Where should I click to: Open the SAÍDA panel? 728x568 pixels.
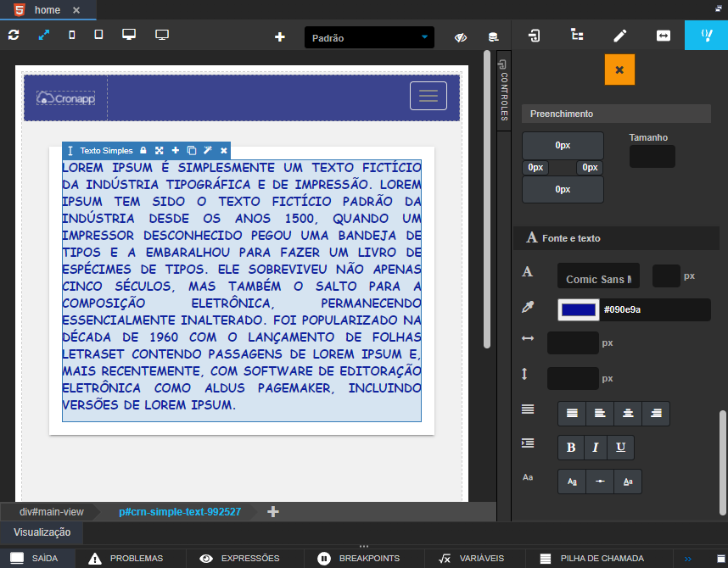coord(37,559)
